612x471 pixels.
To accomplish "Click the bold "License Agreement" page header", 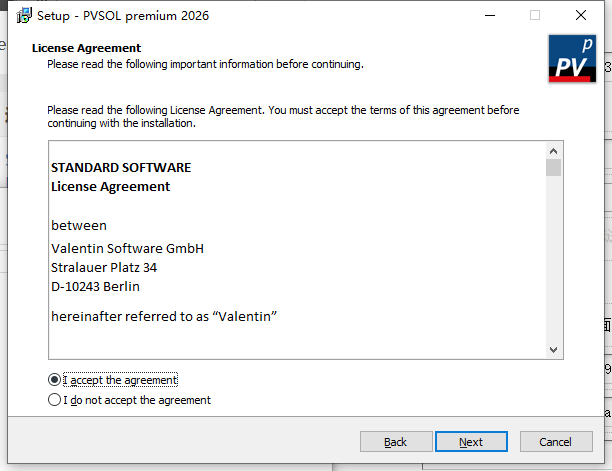I will click(x=86, y=48).
